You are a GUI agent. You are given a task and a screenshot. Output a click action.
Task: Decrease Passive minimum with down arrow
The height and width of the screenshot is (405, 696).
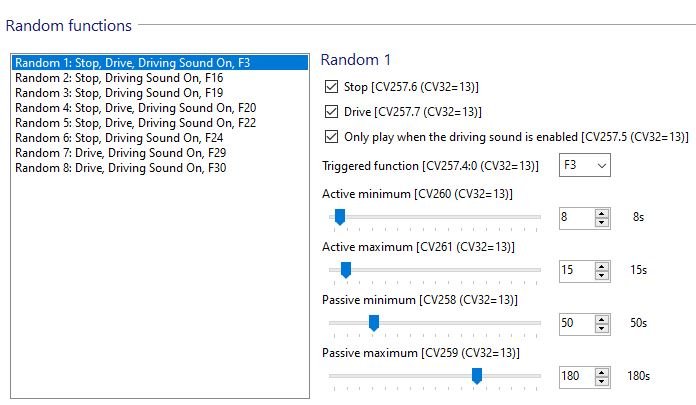click(x=601, y=328)
